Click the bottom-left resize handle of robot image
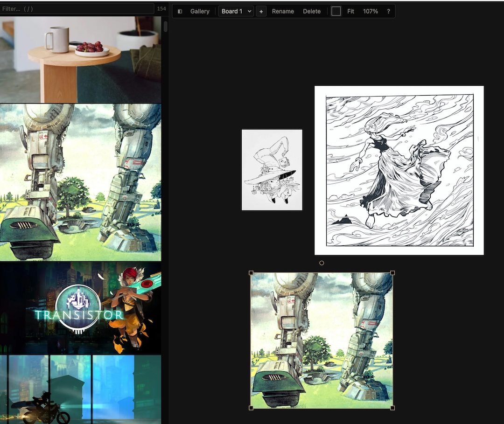 251,408
